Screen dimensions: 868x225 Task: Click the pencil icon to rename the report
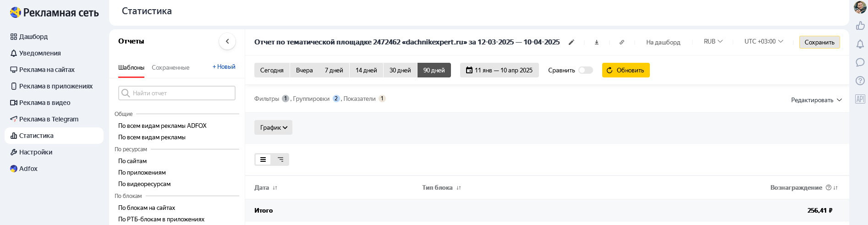[571, 42]
